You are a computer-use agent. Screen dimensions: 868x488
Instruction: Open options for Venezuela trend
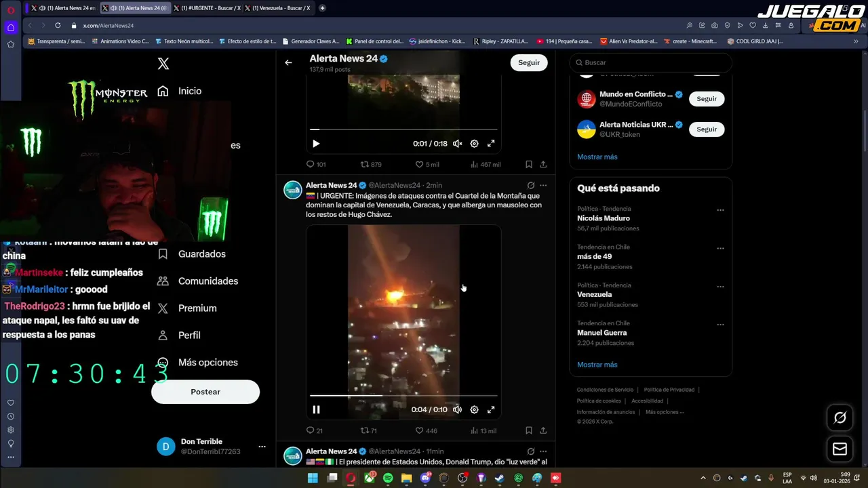tap(720, 287)
